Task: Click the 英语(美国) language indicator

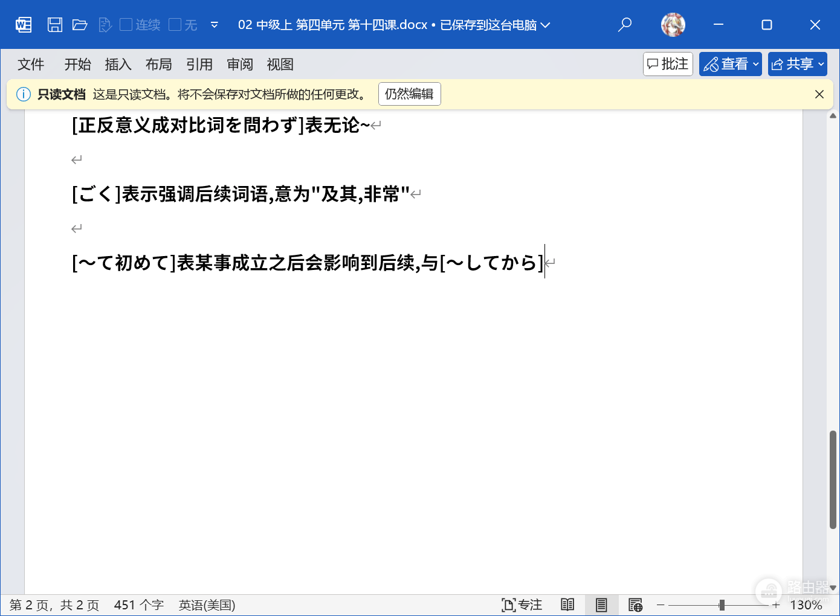Action: point(207,605)
